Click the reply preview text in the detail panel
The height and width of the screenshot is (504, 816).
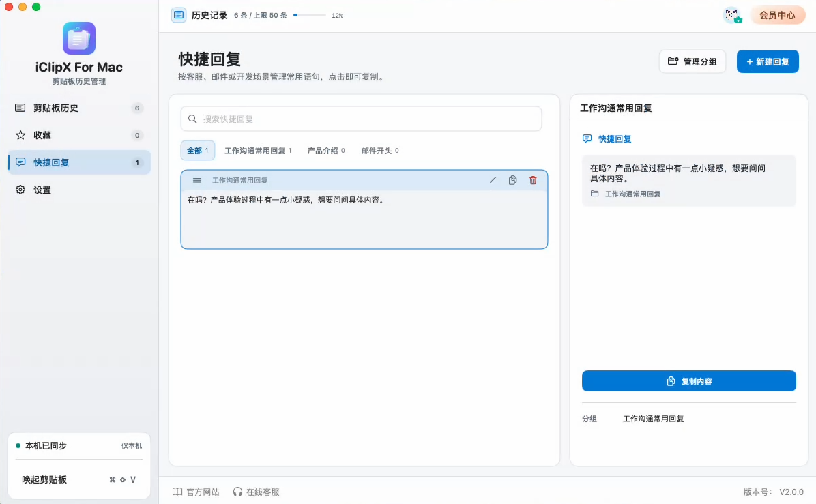(677, 173)
